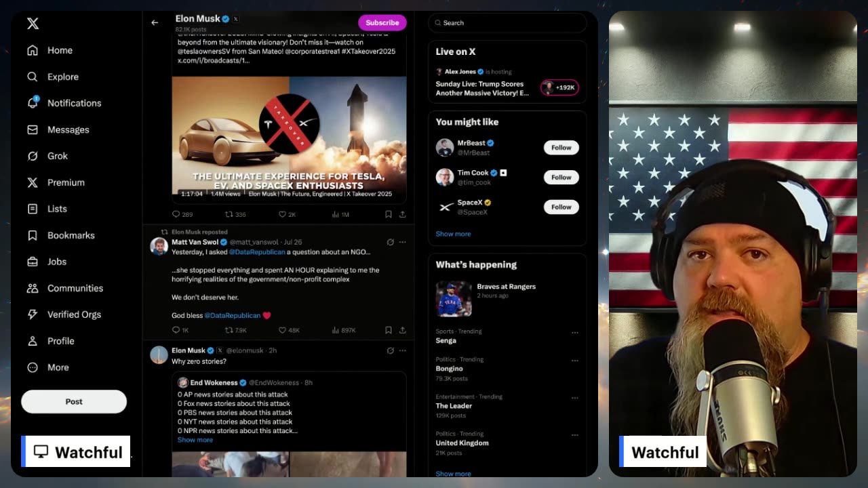
Task: Like the X Takeover post (2K)
Action: tap(288, 214)
